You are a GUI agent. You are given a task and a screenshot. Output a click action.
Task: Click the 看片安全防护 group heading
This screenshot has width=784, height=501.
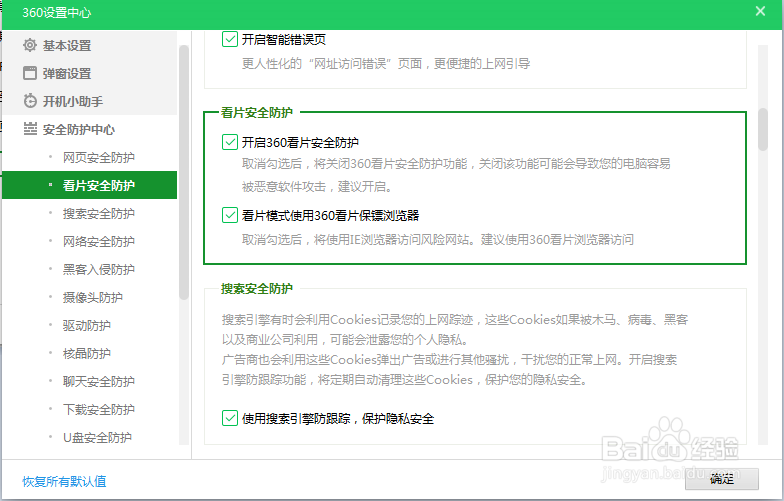(x=256, y=112)
